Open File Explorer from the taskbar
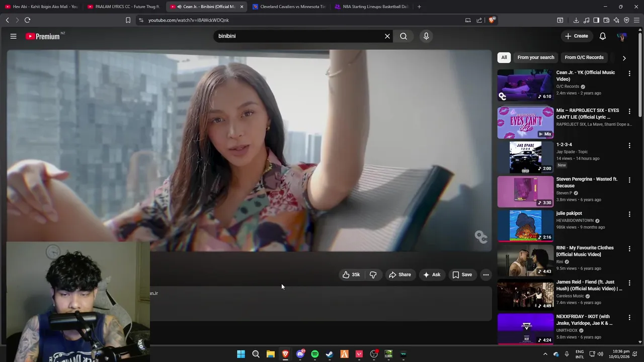The height and width of the screenshot is (362, 644). 271,354
